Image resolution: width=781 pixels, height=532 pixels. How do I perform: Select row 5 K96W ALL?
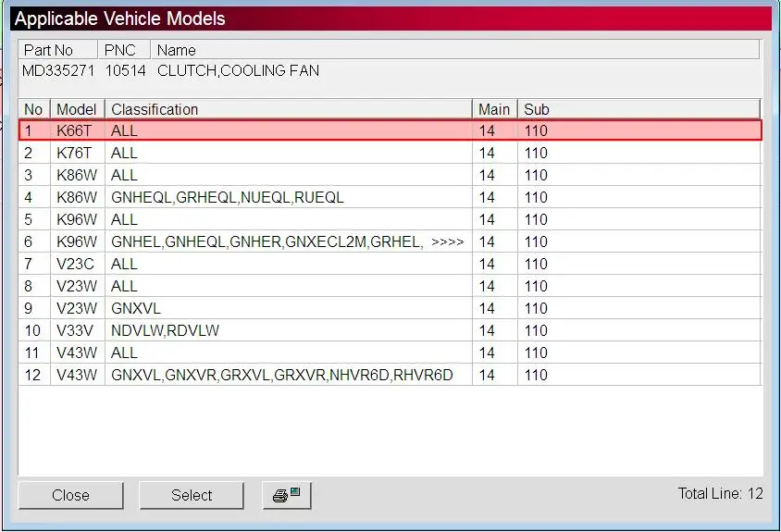coord(390,219)
